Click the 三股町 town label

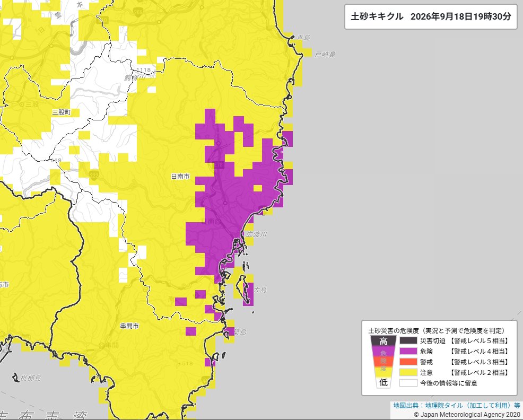tap(62, 112)
